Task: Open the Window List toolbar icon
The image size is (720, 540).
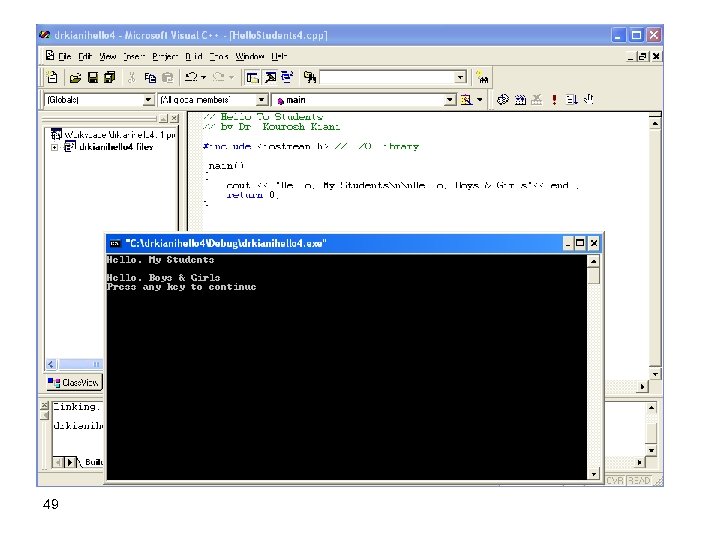Action: [287, 77]
